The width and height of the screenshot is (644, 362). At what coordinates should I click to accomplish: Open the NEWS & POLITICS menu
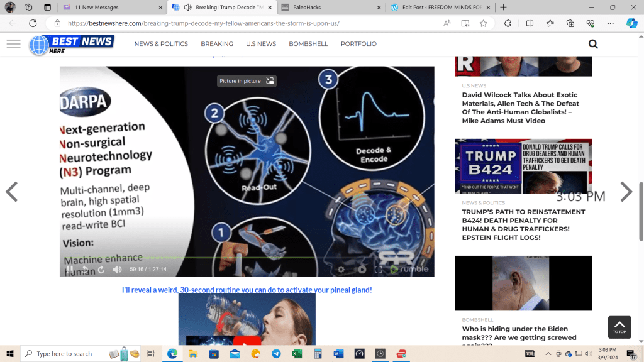coord(161,44)
